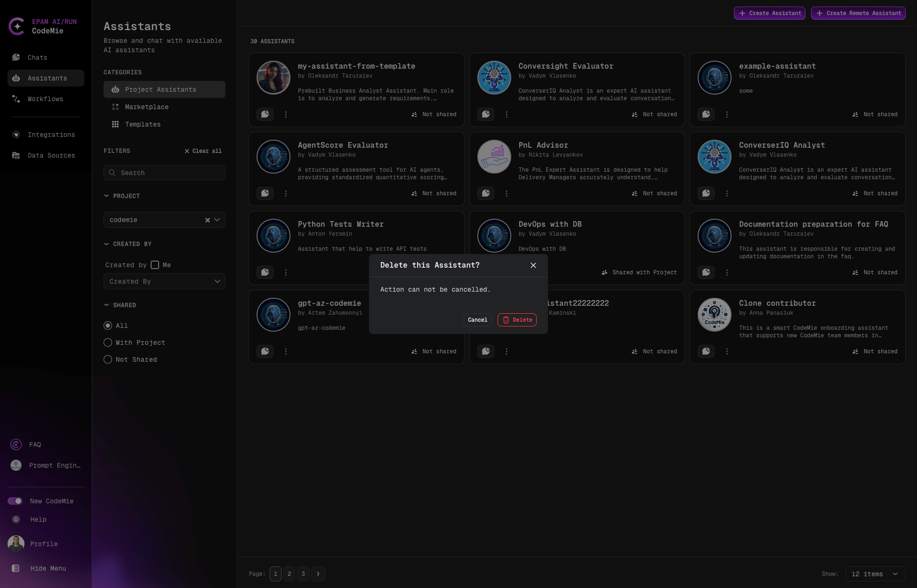Open the Templates category
Screen dimensions: 917x588
point(143,124)
